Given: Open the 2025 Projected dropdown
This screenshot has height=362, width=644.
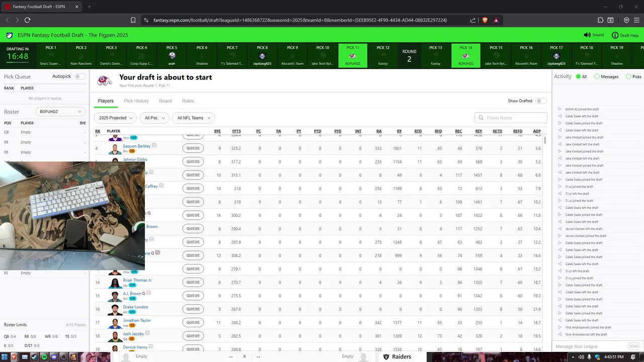Looking at the screenshot, I should 115,118.
